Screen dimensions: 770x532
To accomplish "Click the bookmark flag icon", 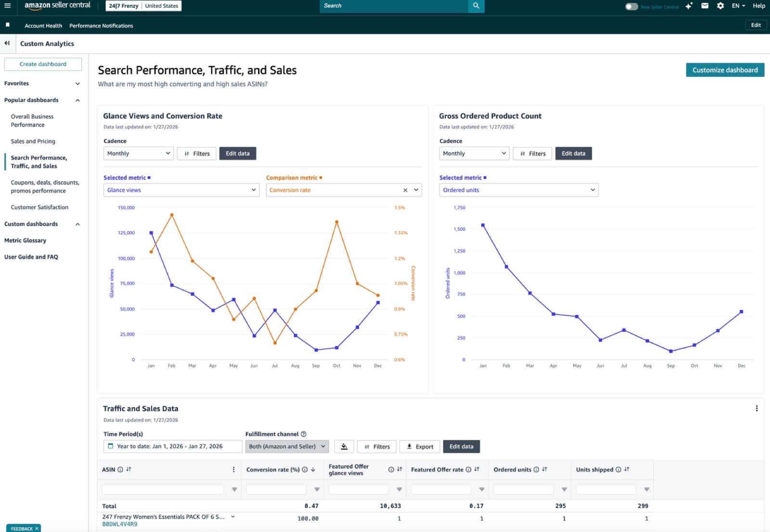I will click(8, 25).
